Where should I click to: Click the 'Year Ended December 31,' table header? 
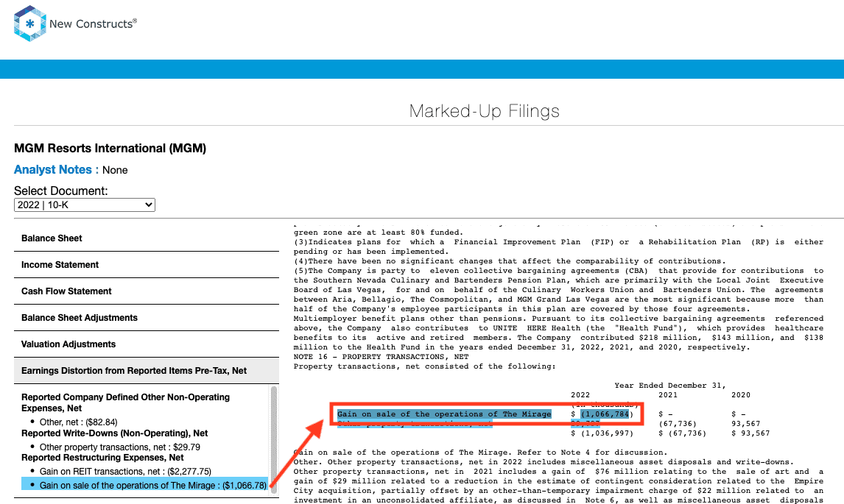670,385
